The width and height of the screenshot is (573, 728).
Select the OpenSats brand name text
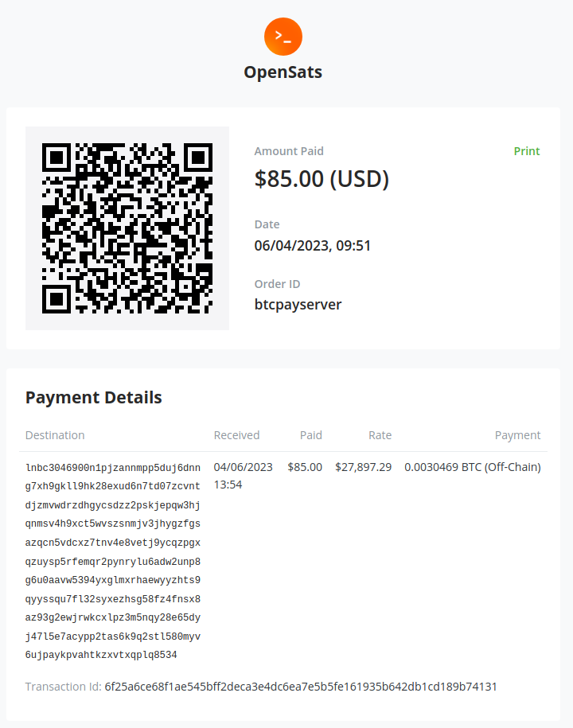pos(283,72)
